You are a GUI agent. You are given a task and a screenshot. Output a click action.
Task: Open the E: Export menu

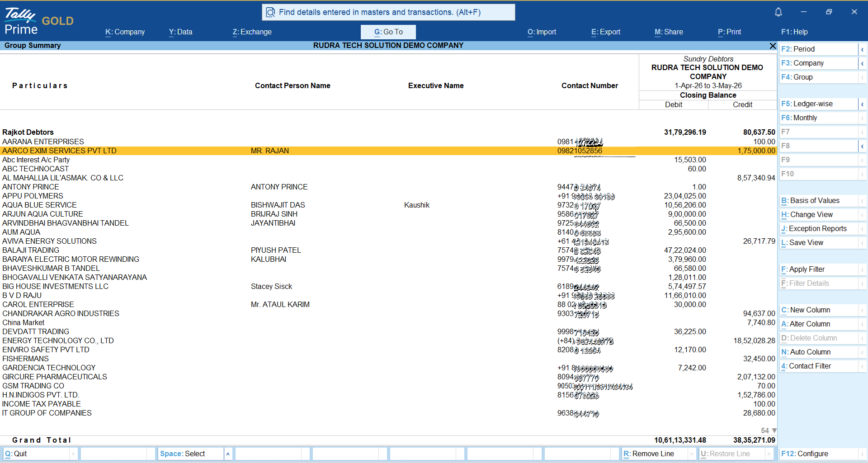[x=606, y=32]
